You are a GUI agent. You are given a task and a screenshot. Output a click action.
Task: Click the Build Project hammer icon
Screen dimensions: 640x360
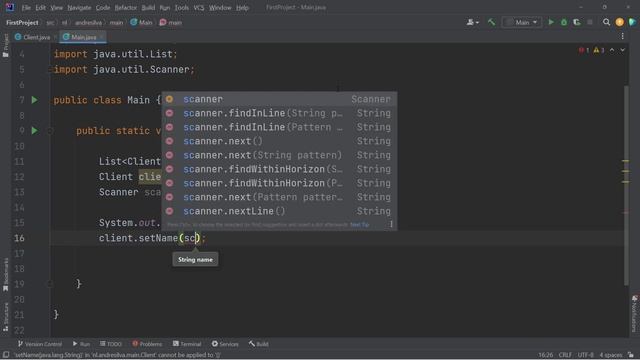(491, 22)
